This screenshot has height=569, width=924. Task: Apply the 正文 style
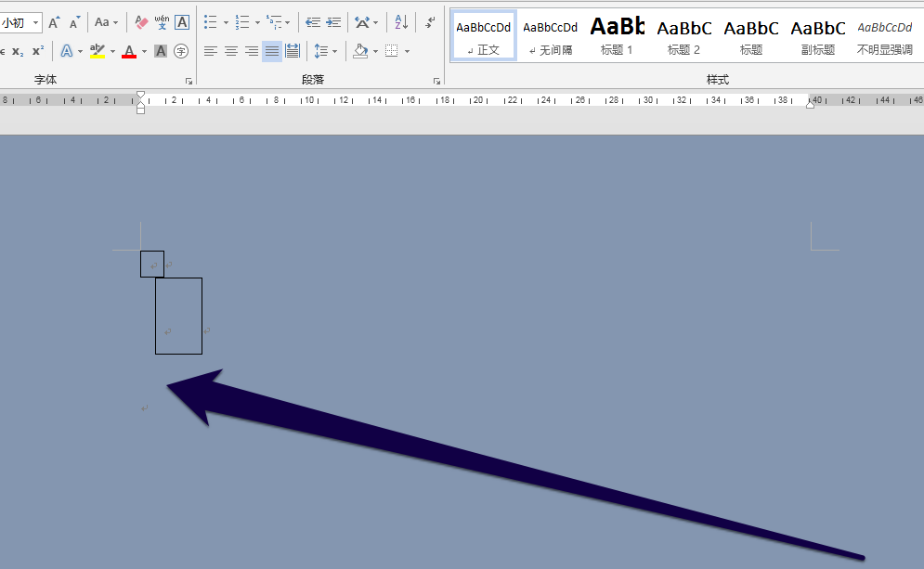click(483, 36)
